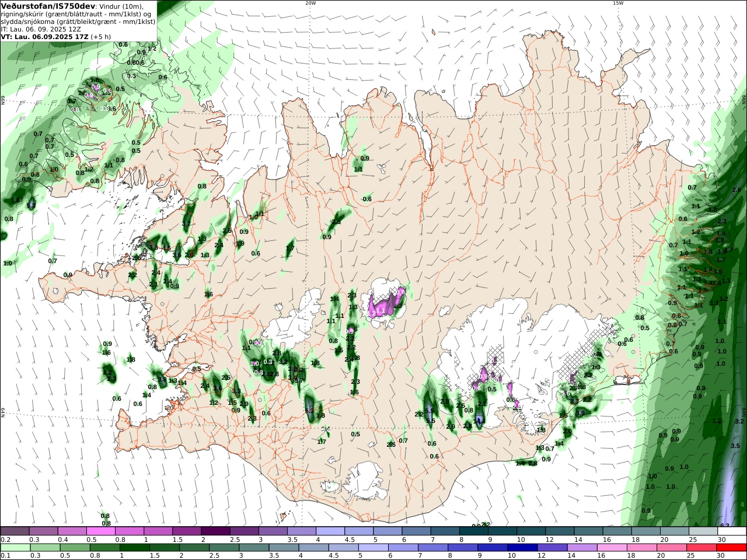Click the 15W longitude label
This screenshot has height=560, width=747.
[x=618, y=3]
